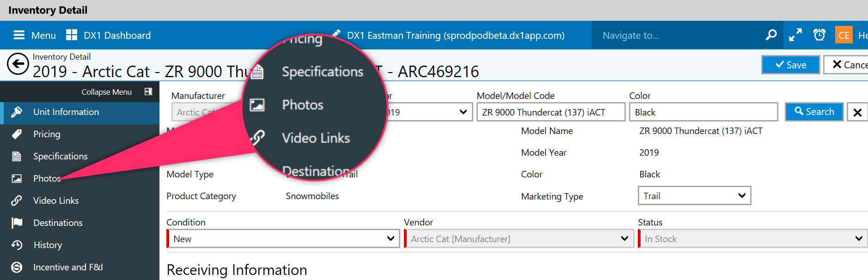Go back using the circled arrow icon
The image size is (868, 280).
point(18,64)
